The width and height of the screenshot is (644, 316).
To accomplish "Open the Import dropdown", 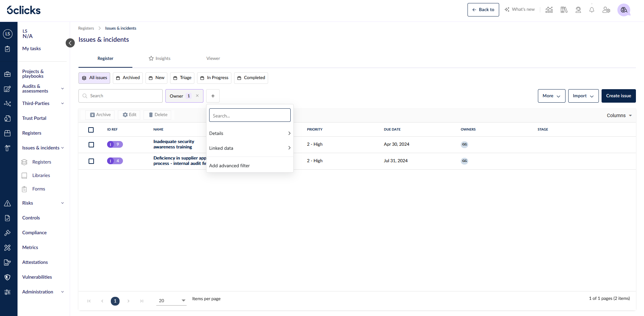I will (583, 96).
